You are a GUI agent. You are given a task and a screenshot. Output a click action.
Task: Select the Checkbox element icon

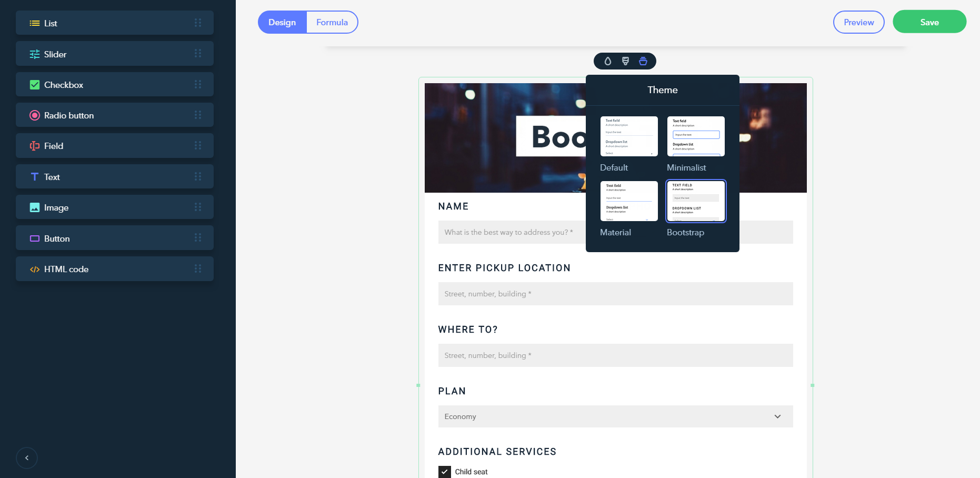35,85
